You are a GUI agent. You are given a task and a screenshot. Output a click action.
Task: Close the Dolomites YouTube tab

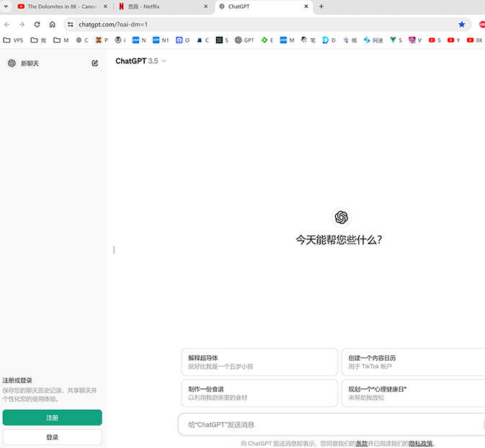(105, 6)
